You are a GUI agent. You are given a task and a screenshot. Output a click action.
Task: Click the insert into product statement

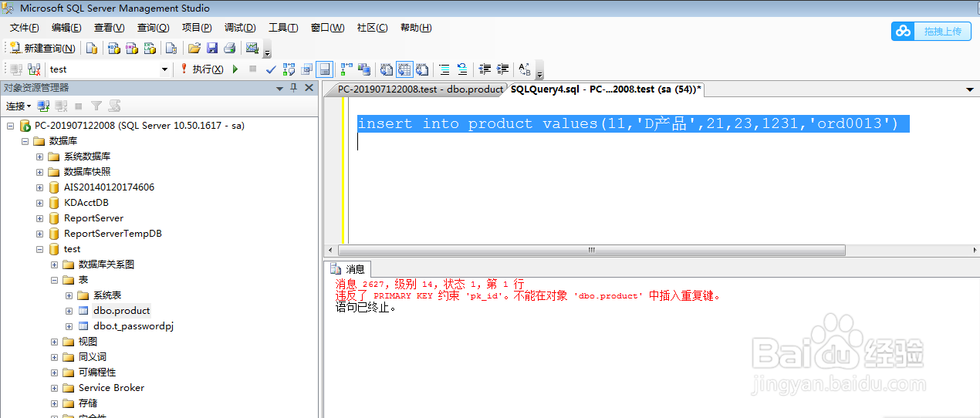(628, 123)
